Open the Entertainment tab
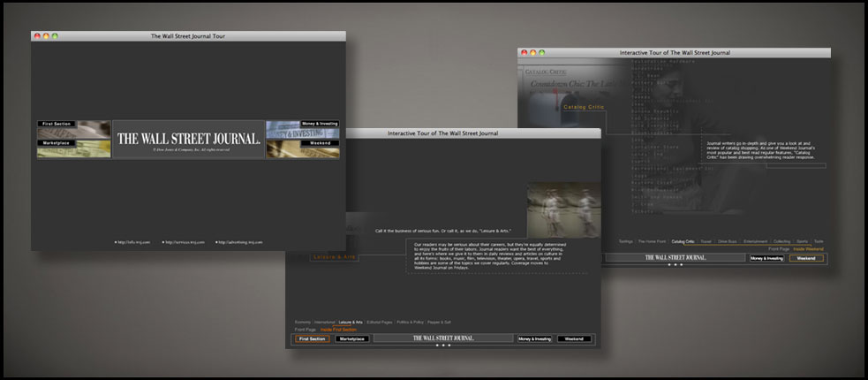 pos(755,240)
